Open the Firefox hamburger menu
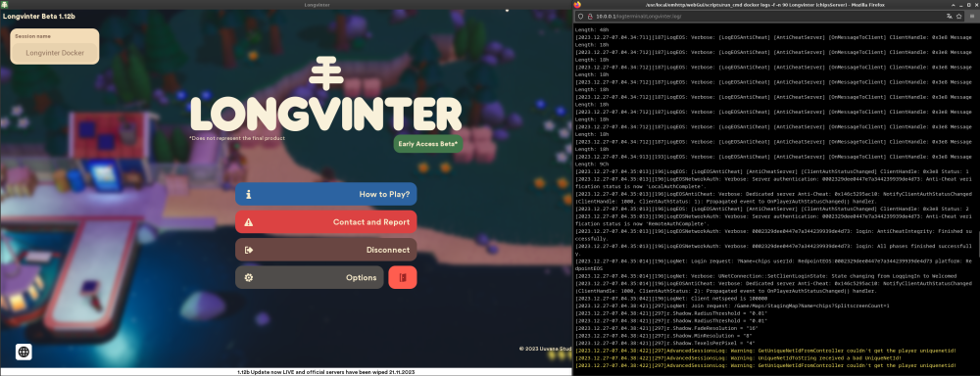980x376 pixels. coord(972,17)
